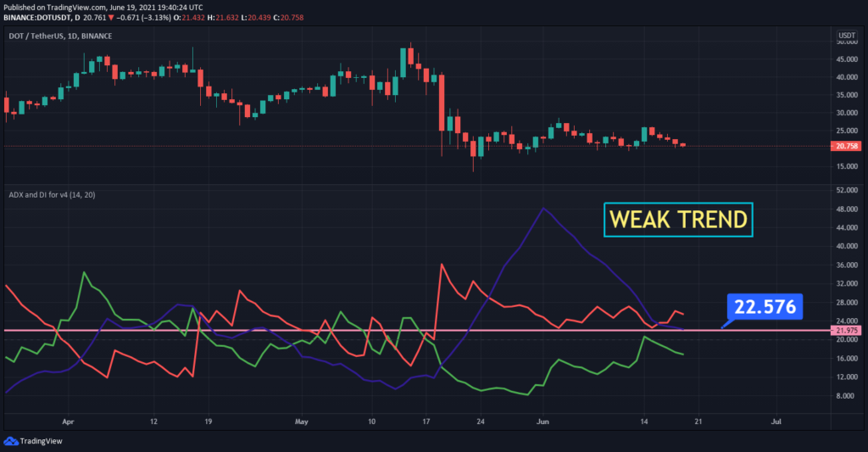Image resolution: width=868 pixels, height=452 pixels.
Task: Click the TradingView cloud logo icon
Action: (10, 441)
